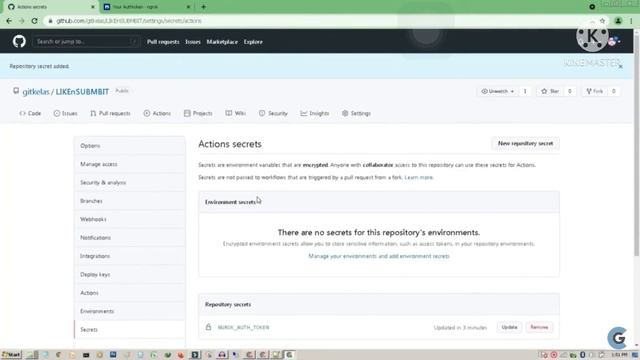Open the Learn more link
Viewport: 640px width, 360px height.
tap(418, 178)
